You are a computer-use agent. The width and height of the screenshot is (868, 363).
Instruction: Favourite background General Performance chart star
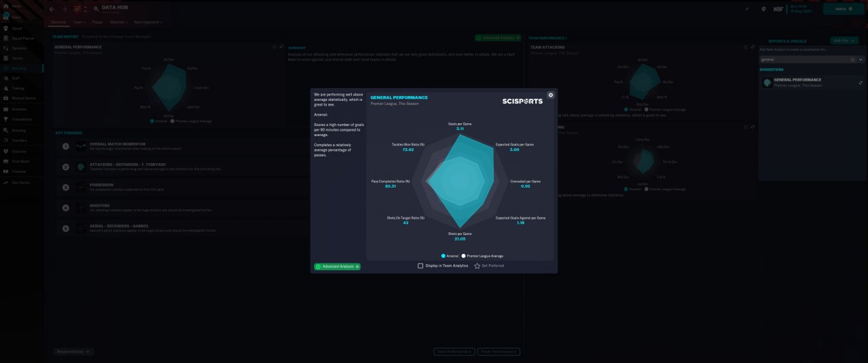[x=275, y=47]
